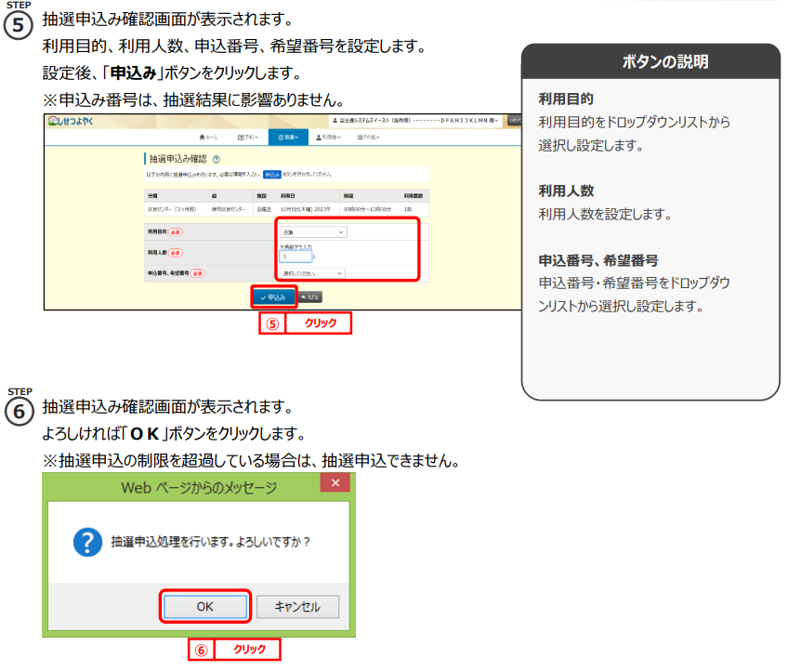Click the 09時00分~12時00分 time cell

367,209
